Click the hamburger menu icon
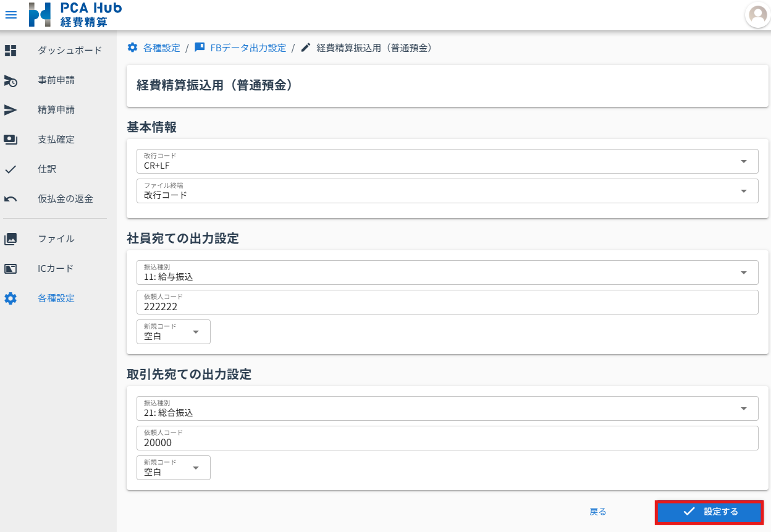Image resolution: width=771 pixels, height=532 pixels. [x=11, y=15]
